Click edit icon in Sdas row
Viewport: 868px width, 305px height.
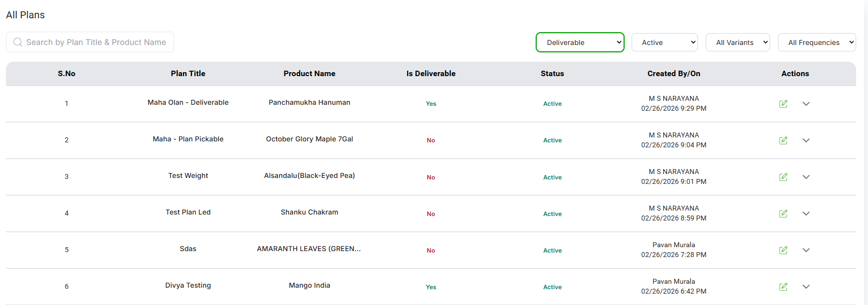(783, 250)
